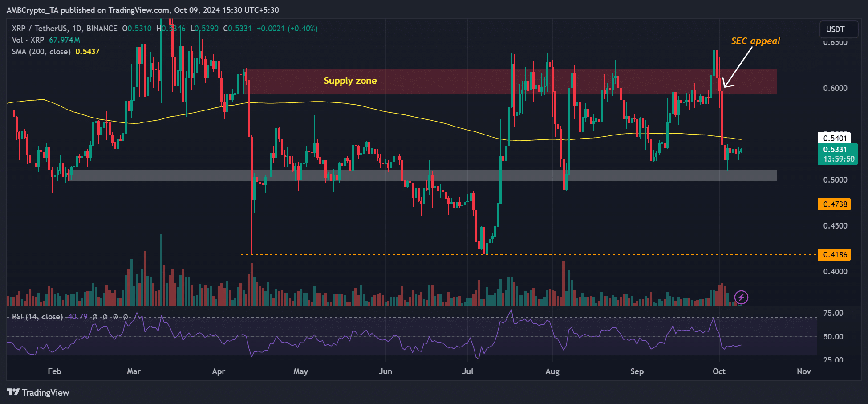Screen dimensions: 868x404
Task: Click the Oct label on time axis
Action: click(x=719, y=371)
